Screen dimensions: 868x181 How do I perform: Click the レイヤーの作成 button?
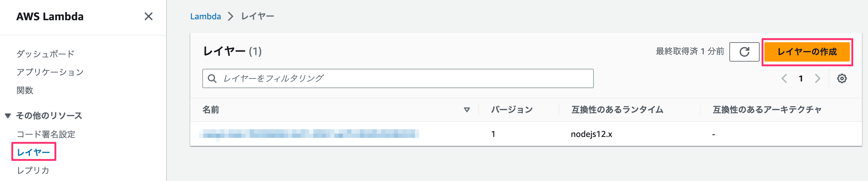(807, 52)
